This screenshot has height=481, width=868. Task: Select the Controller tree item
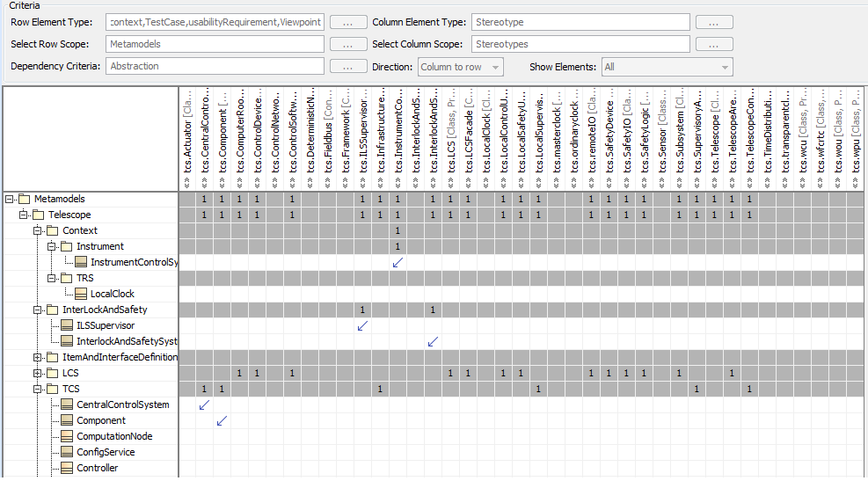coord(97,468)
